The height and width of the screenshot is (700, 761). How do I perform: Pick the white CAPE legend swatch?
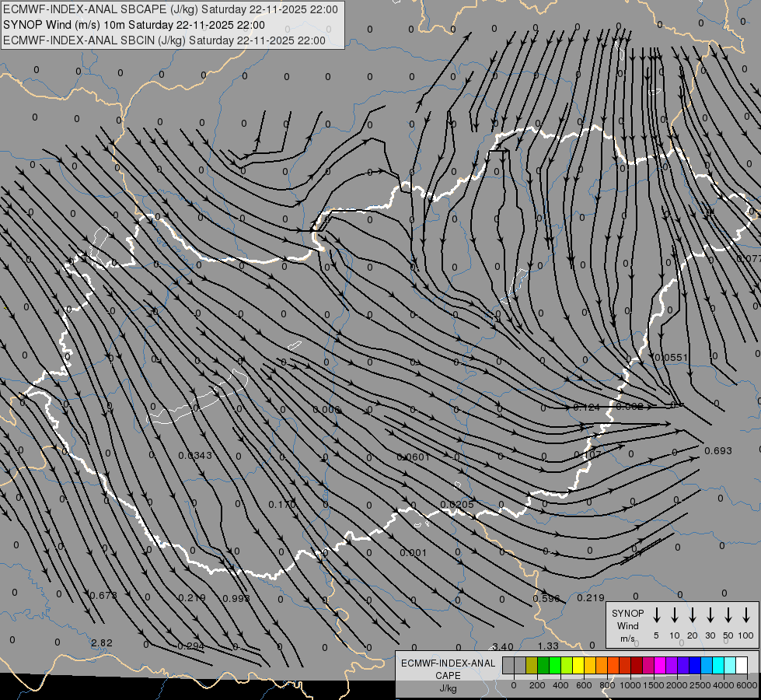pyautogui.click(x=741, y=666)
